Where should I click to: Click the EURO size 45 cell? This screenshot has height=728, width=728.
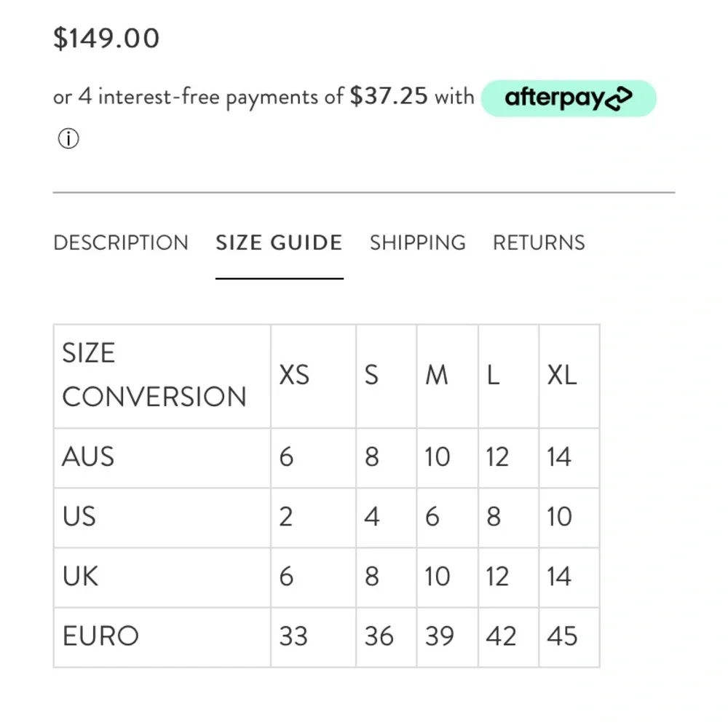[x=562, y=636]
